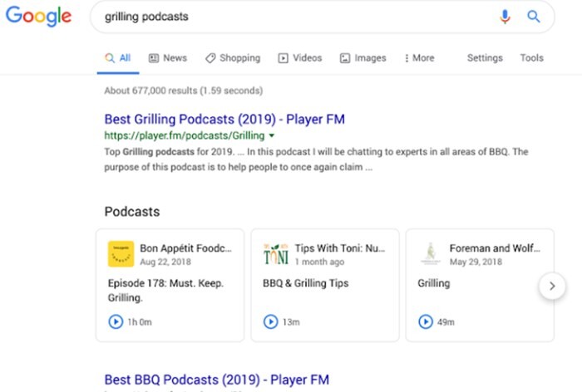
Task: Open Best Grilling Podcasts (2019) link
Action: [x=224, y=120]
